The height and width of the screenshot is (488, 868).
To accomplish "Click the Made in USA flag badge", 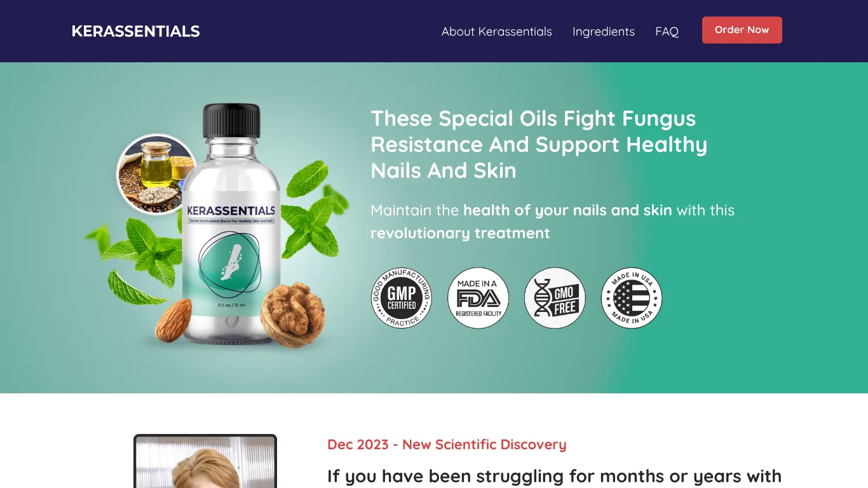I will [632, 298].
